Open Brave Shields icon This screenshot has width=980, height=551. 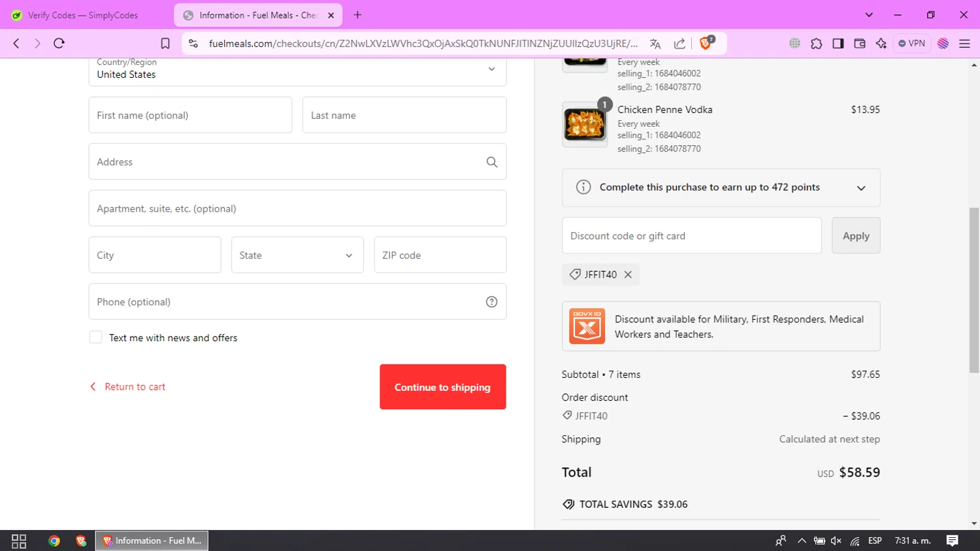point(706,43)
